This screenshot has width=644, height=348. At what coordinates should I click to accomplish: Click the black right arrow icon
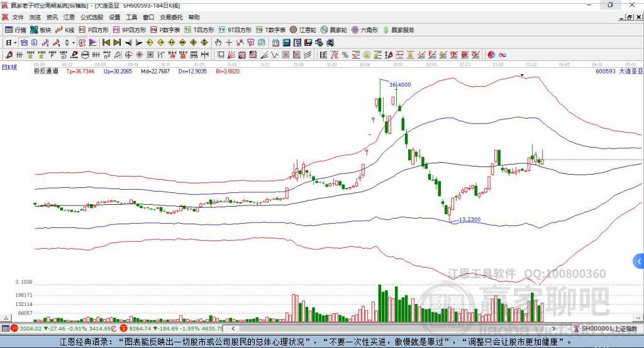(x=139, y=43)
